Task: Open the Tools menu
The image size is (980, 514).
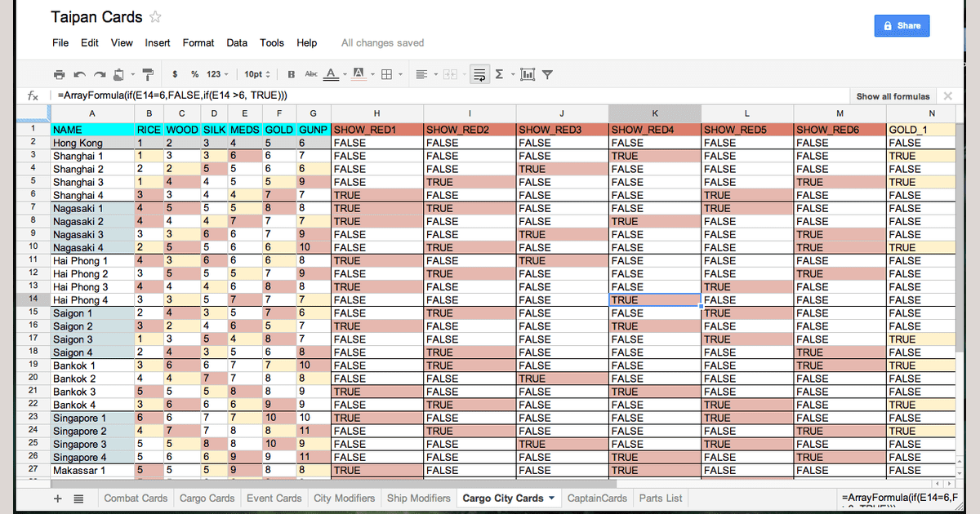Action: point(272,42)
